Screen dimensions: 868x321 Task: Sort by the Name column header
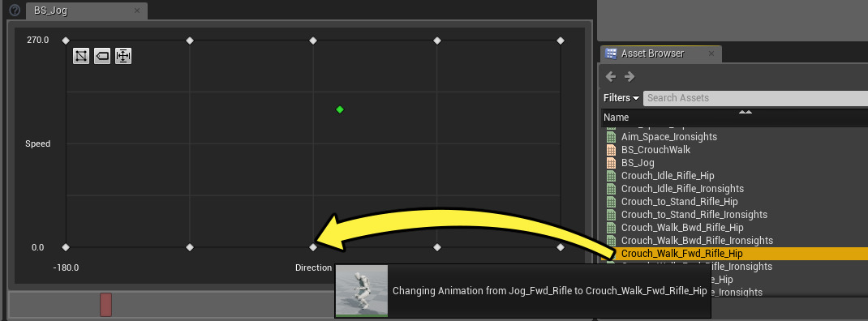617,118
